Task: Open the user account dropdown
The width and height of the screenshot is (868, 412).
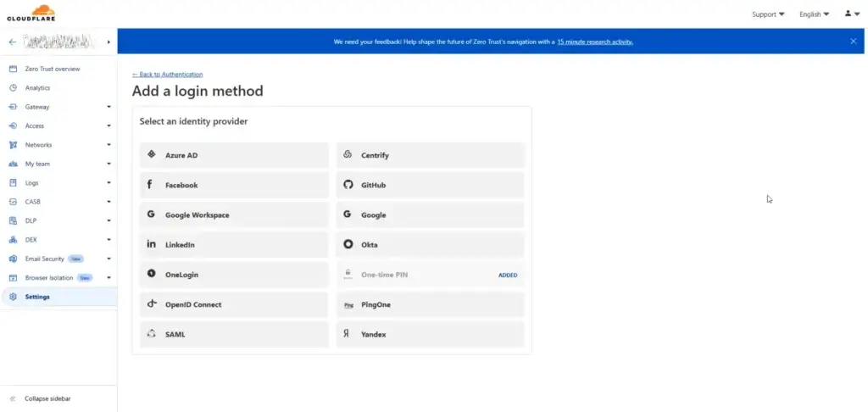Action: pos(852,14)
